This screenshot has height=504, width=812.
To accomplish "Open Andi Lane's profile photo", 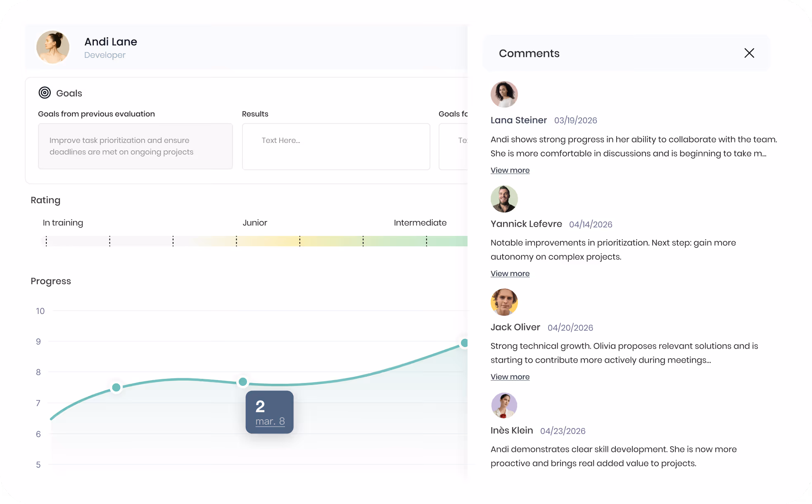I will (53, 47).
